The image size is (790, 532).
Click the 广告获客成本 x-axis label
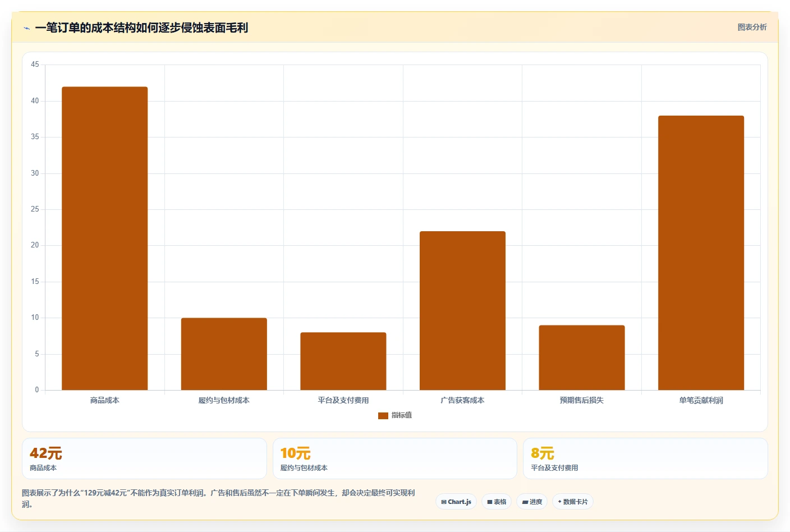[x=462, y=400]
